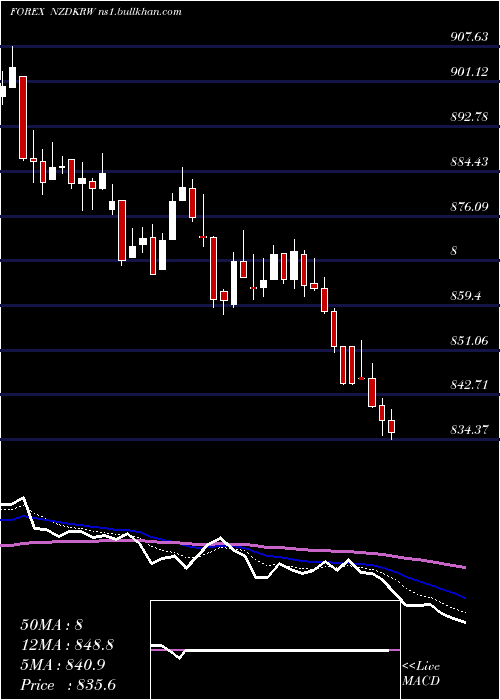
Task: Select the 892.78 price level label
Action: click(469, 117)
